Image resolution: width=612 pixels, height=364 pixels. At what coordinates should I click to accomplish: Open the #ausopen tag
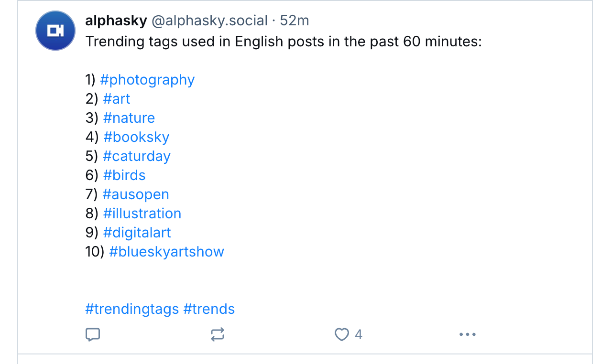pos(136,194)
